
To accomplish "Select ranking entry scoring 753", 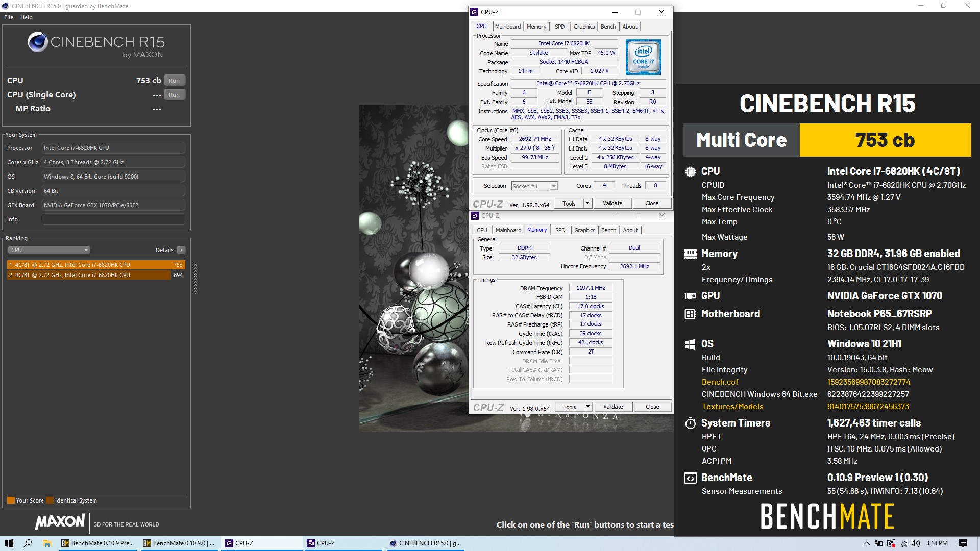I will pyautogui.click(x=96, y=265).
